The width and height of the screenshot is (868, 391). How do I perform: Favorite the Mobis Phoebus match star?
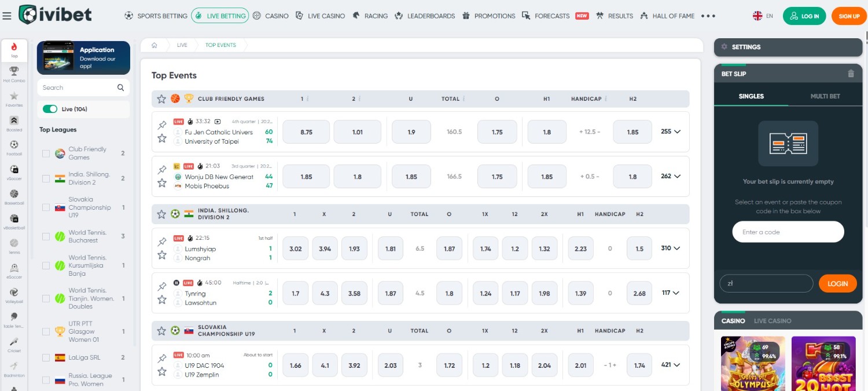tap(162, 183)
